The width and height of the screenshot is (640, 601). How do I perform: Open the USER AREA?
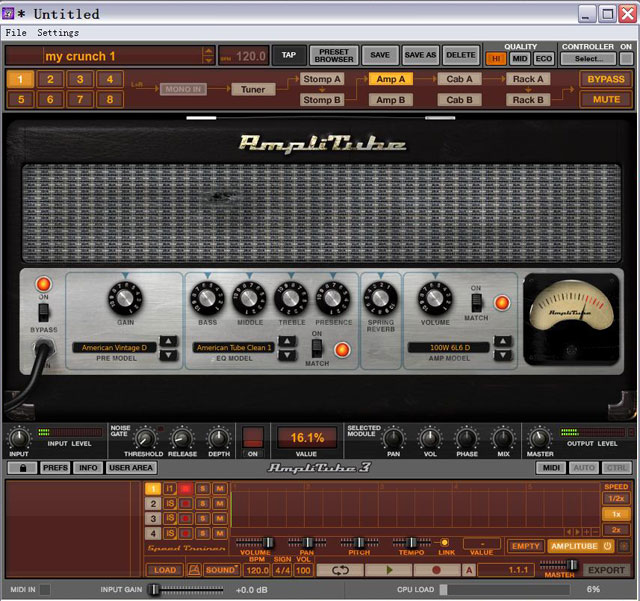click(x=131, y=468)
